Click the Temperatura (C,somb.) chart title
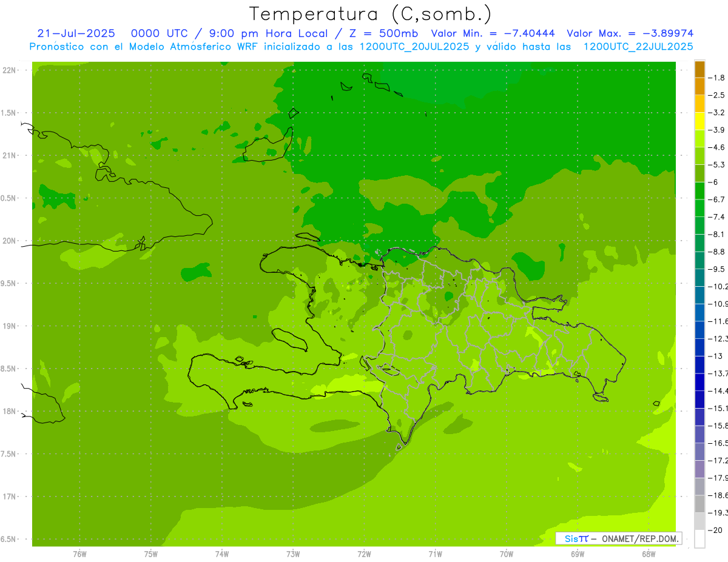The height and width of the screenshot is (562, 728). pos(370,13)
